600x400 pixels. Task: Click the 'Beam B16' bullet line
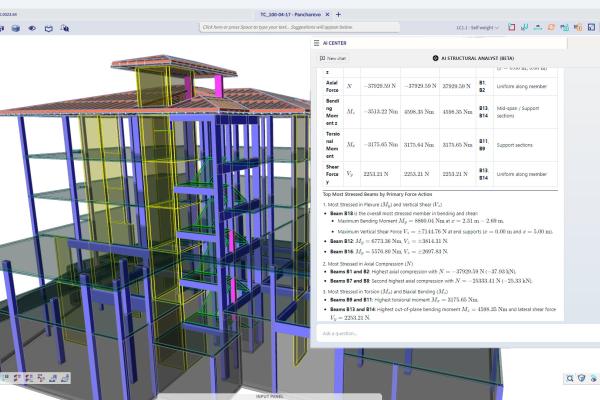tap(388, 252)
